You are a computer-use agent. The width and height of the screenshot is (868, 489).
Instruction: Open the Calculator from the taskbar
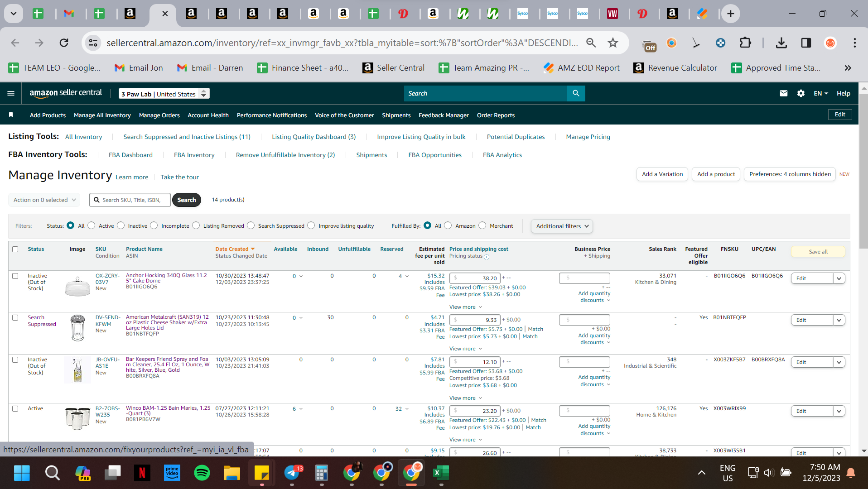tap(321, 473)
